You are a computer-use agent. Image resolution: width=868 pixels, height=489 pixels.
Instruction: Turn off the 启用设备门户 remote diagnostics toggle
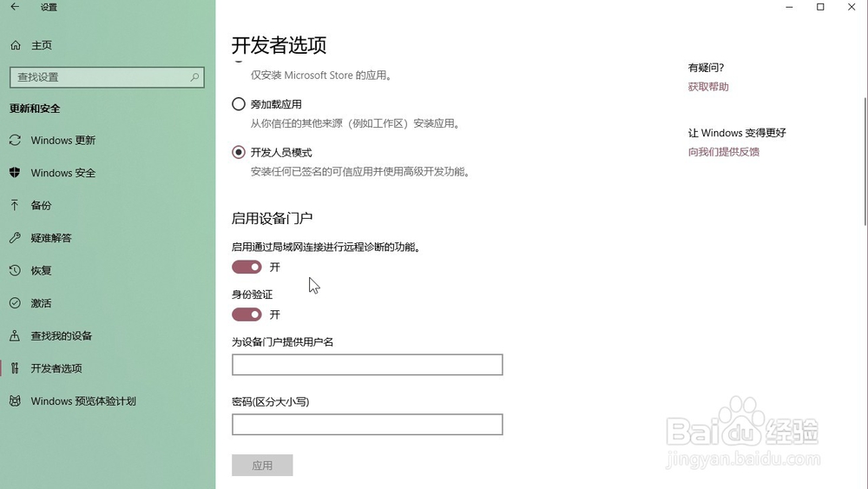pyautogui.click(x=247, y=268)
